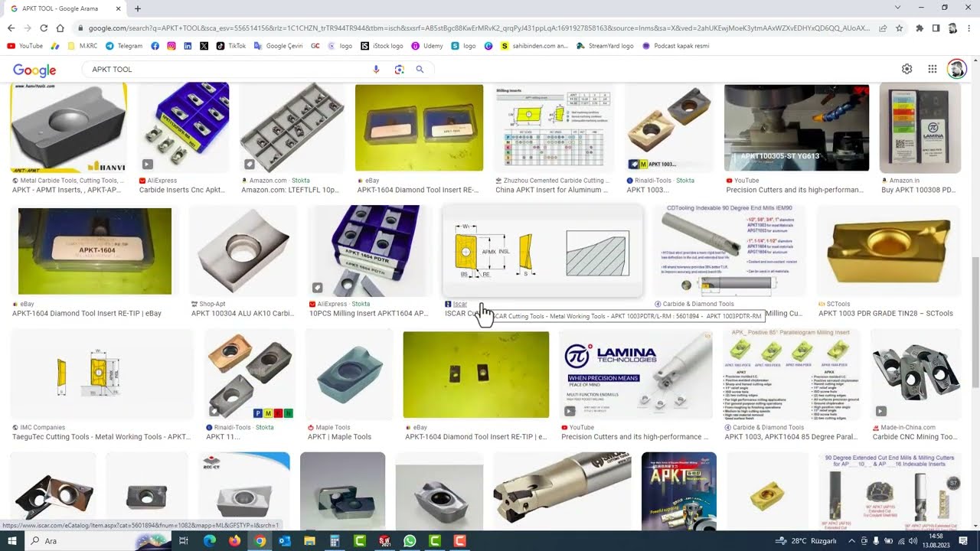Close the APKT TOOL browser tab
This screenshot has width=980, height=551.
pyautogui.click(x=119, y=8)
